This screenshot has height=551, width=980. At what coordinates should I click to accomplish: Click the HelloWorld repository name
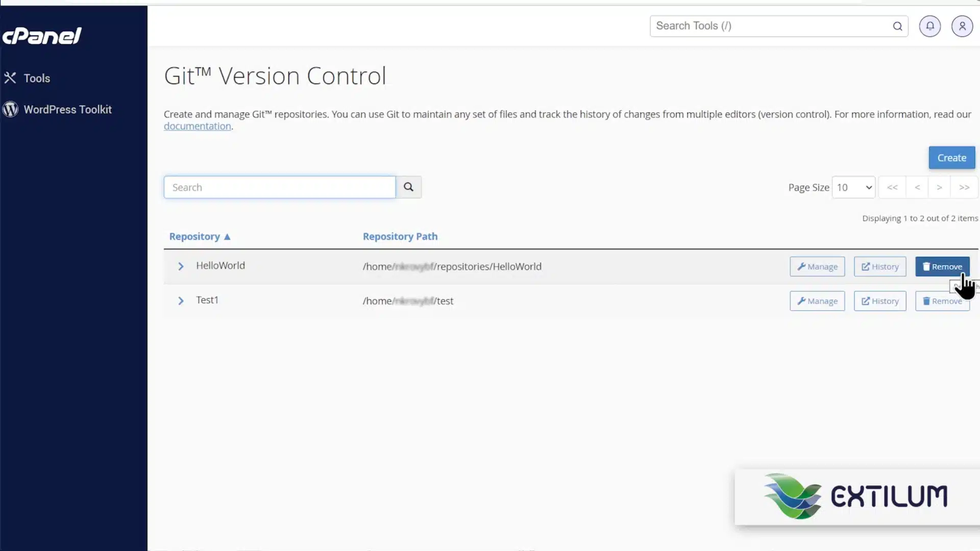point(220,265)
